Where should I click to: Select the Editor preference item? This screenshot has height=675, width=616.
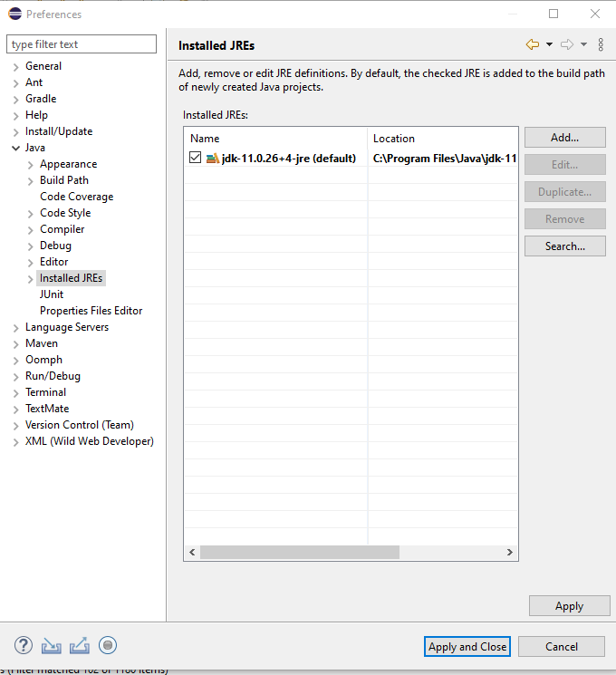point(53,262)
